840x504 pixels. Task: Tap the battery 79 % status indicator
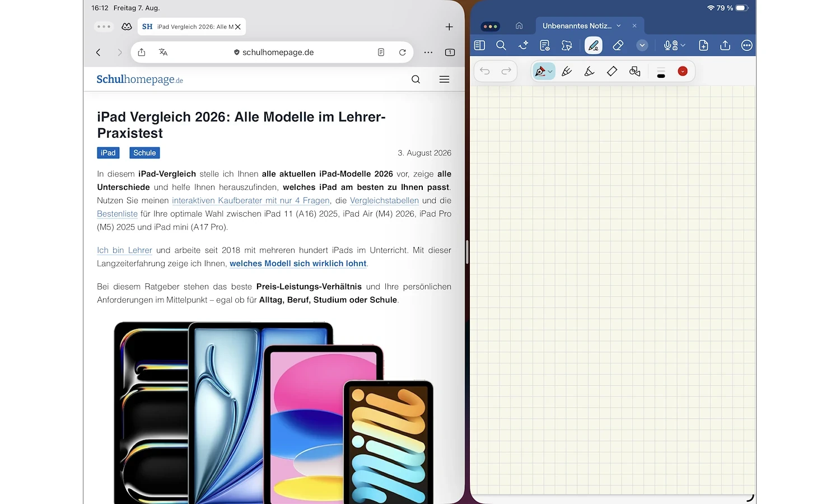[x=732, y=8]
